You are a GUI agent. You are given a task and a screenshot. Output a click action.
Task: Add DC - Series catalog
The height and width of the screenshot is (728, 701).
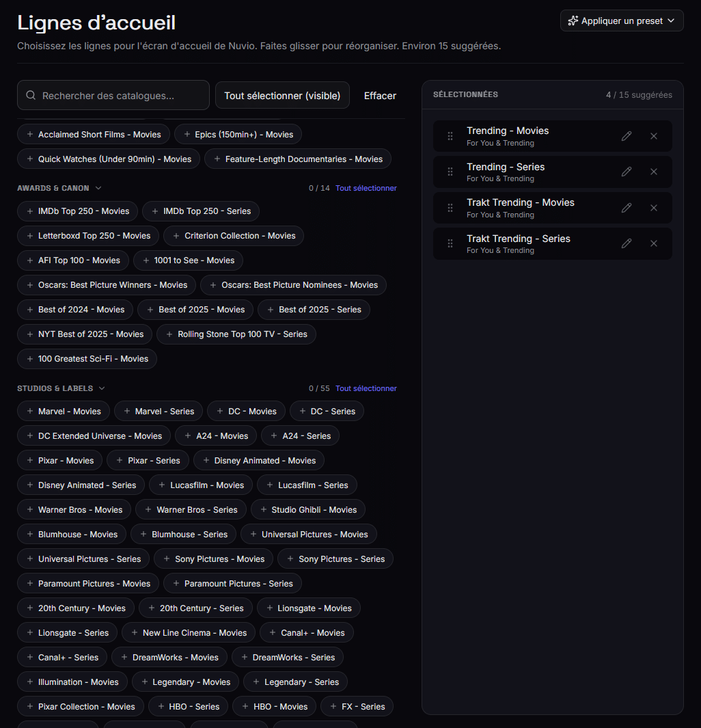pos(327,412)
